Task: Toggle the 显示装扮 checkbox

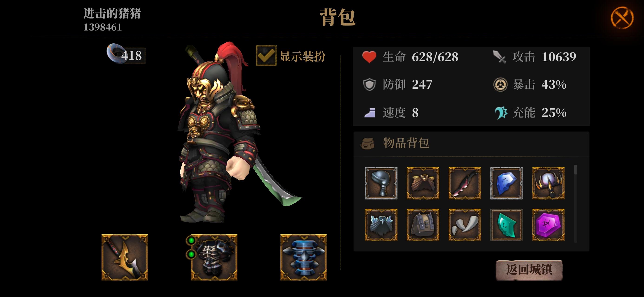Action: click(266, 56)
